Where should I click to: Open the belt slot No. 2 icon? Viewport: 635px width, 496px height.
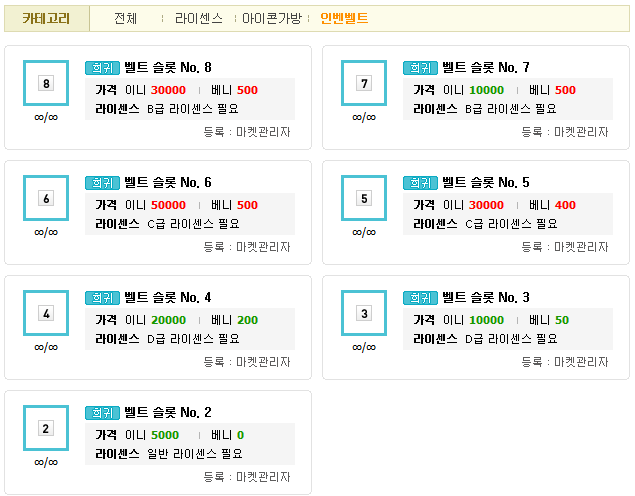pos(46,428)
